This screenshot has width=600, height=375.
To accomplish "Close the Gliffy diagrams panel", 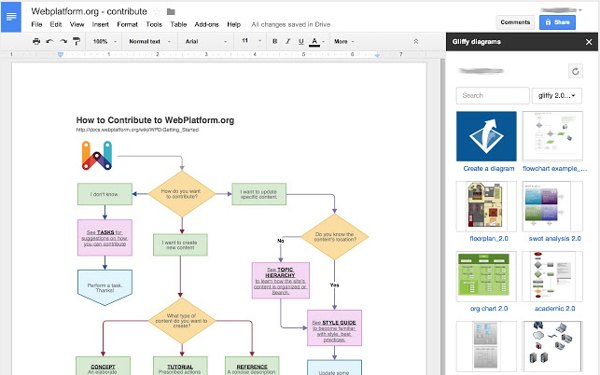I will tap(589, 42).
